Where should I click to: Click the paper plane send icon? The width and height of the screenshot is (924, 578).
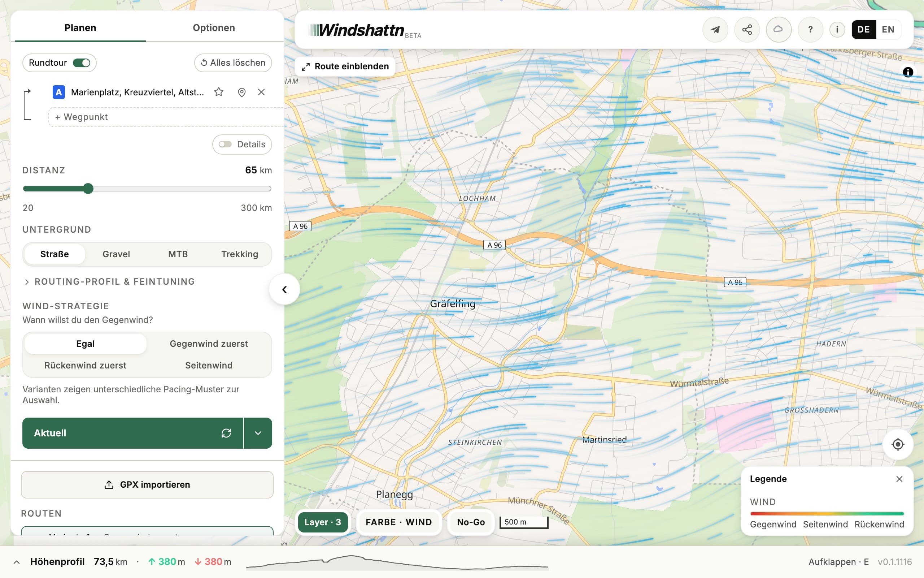point(715,29)
